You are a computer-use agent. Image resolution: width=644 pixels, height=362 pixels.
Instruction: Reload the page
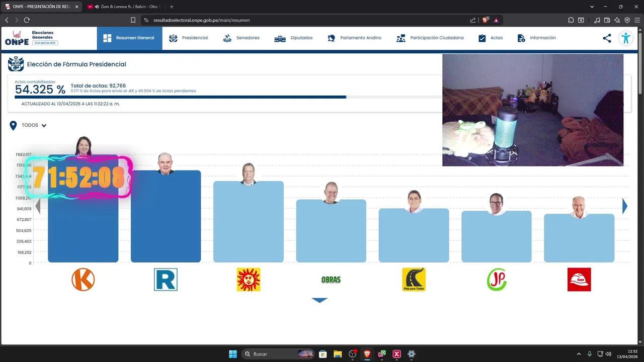pos(27,20)
